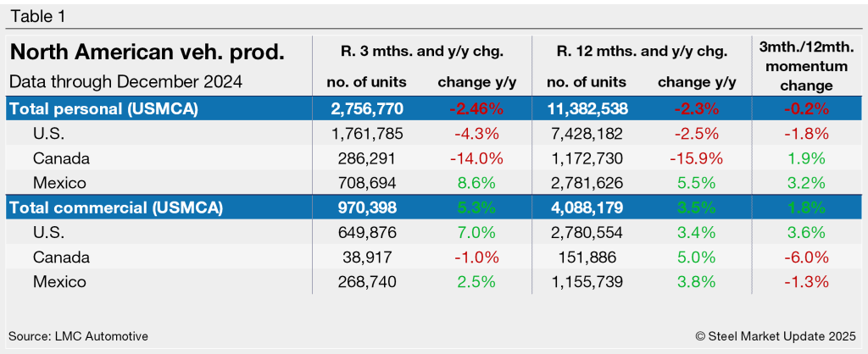Click the Table 1 title label

[36, 16]
